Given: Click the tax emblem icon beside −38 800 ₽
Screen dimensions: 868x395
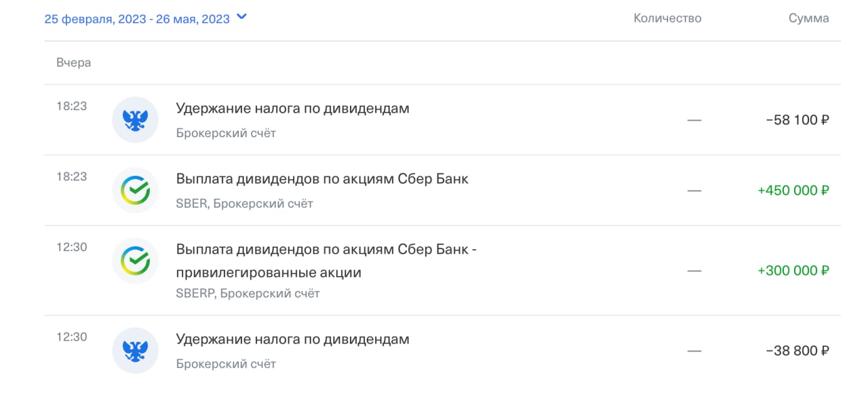Looking at the screenshot, I should coord(135,350).
